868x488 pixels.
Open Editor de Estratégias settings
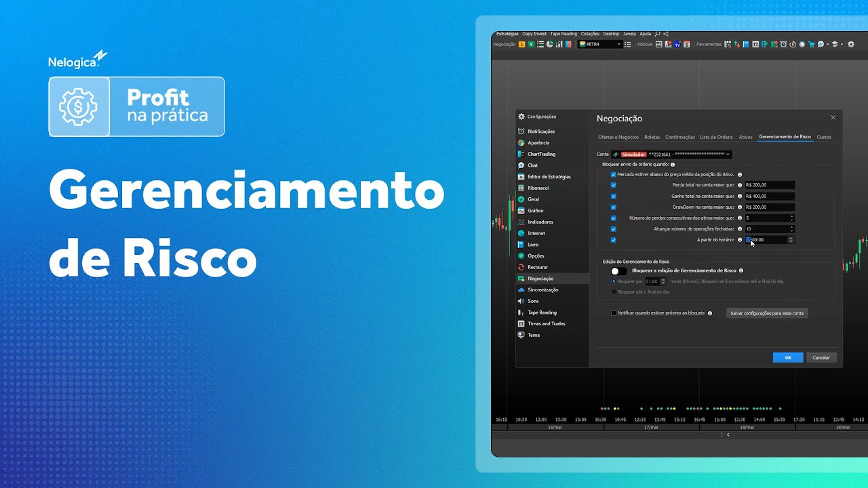pos(549,177)
